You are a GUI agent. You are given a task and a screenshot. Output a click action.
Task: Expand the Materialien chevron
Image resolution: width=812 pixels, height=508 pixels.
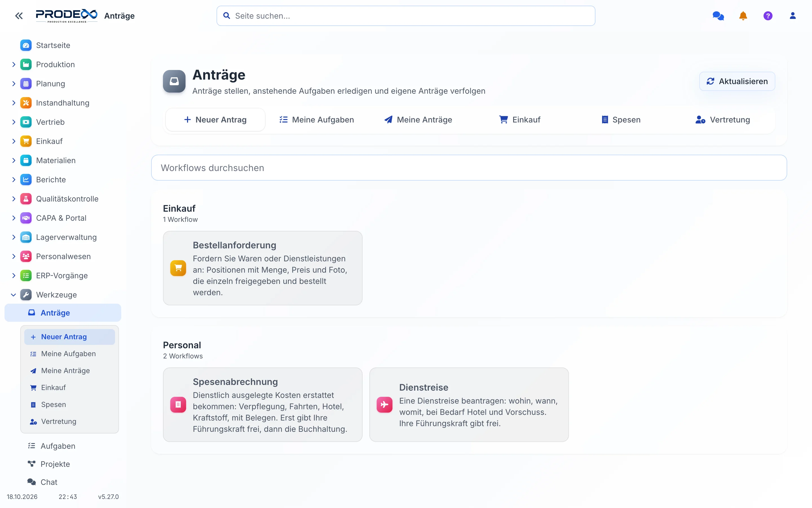coord(14,160)
